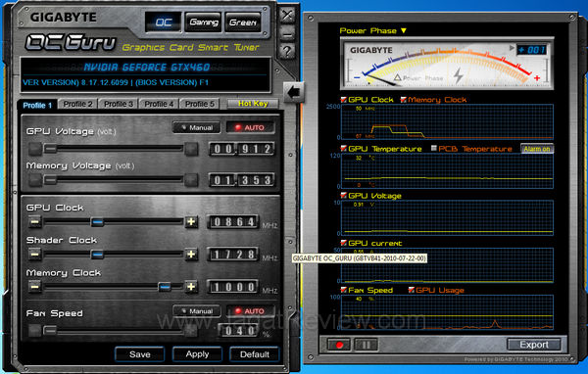This screenshot has width=588, height=374.
Task: Pause monitoring with the pause button
Action: (x=366, y=345)
